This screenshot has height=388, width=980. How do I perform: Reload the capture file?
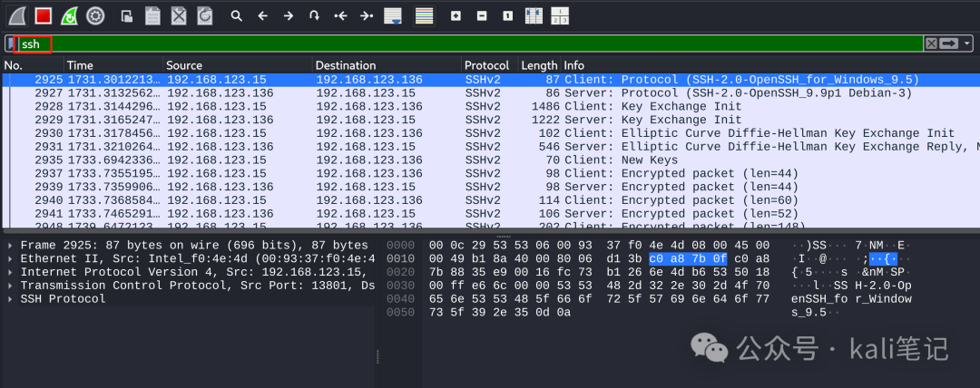(204, 15)
